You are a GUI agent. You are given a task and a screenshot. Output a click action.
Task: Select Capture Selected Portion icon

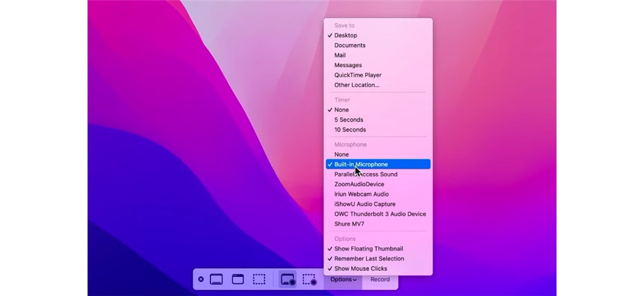tap(259, 279)
